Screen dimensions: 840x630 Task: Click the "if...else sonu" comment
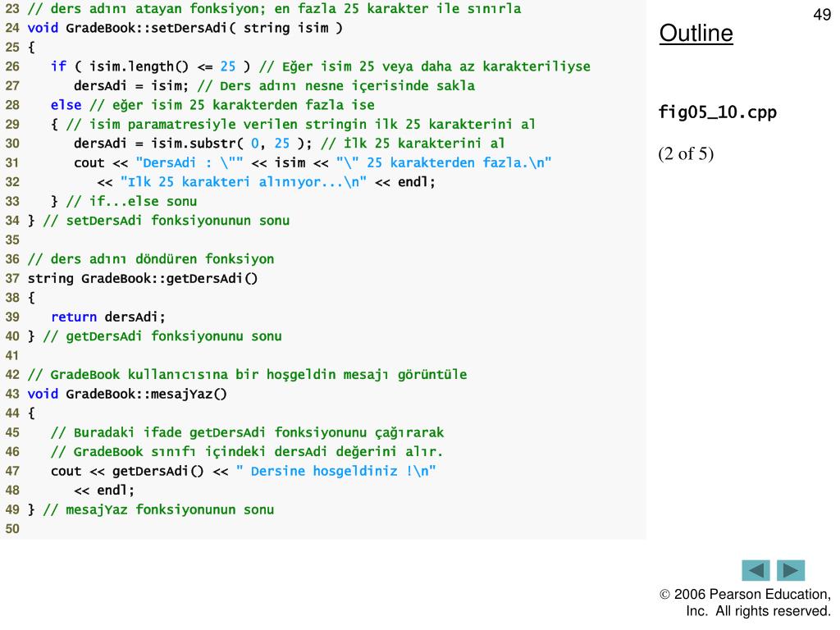pos(131,202)
